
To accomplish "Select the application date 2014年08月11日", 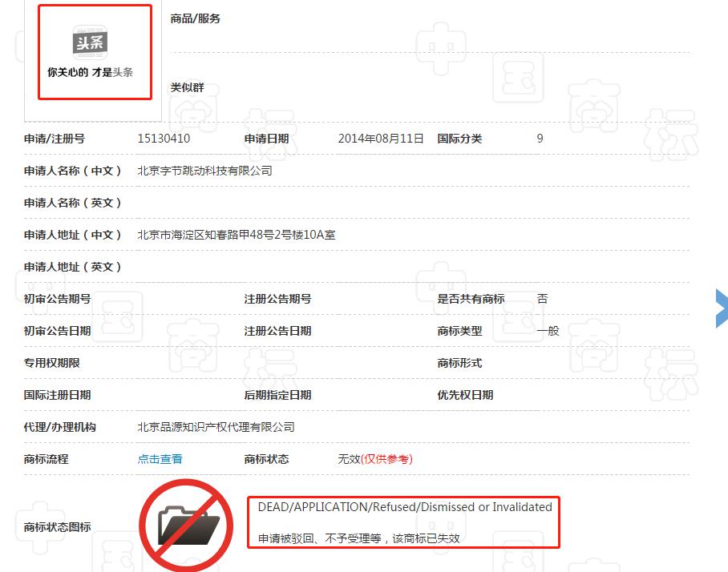I will coord(381,139).
